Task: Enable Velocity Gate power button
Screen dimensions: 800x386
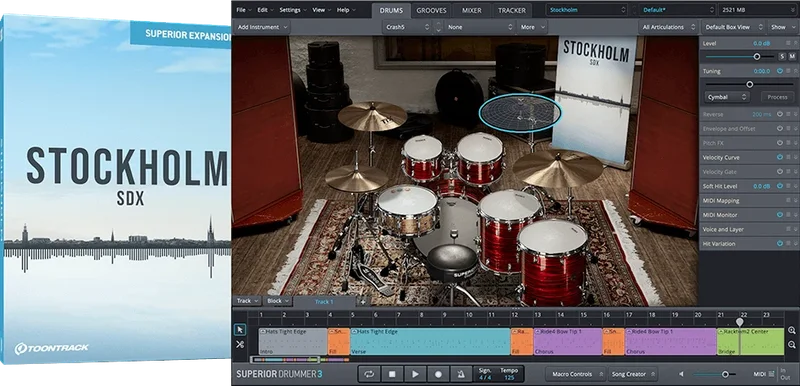Action: pyautogui.click(x=780, y=172)
